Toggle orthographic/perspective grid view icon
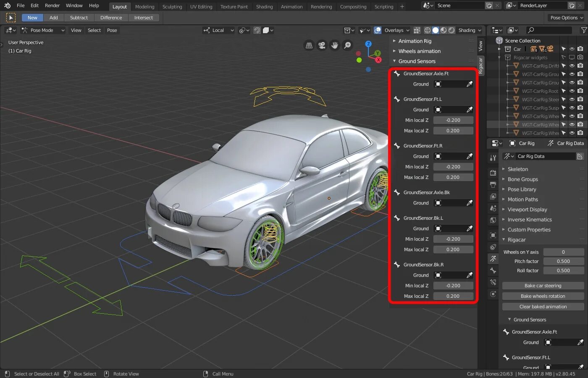Image resolution: width=588 pixels, height=378 pixels. point(309,45)
